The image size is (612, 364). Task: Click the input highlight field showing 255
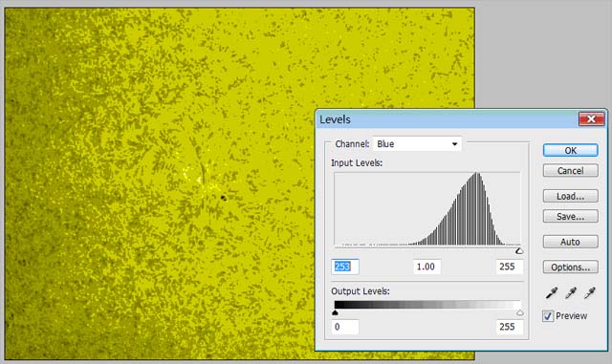pos(510,267)
